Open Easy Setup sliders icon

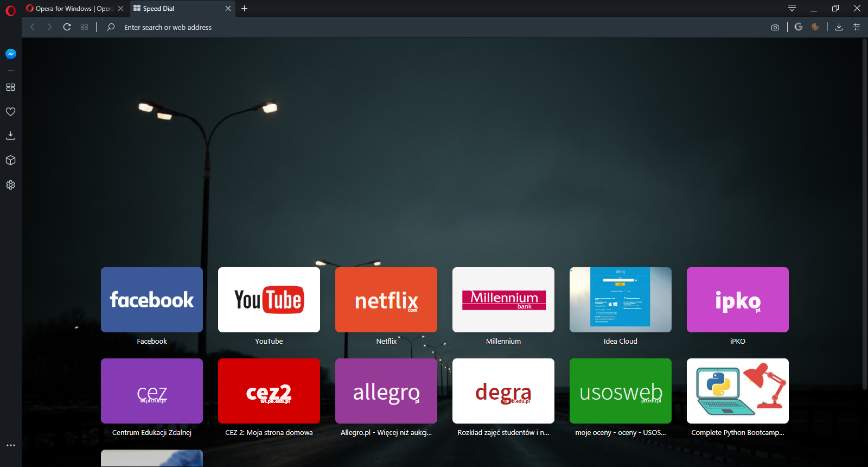857,27
